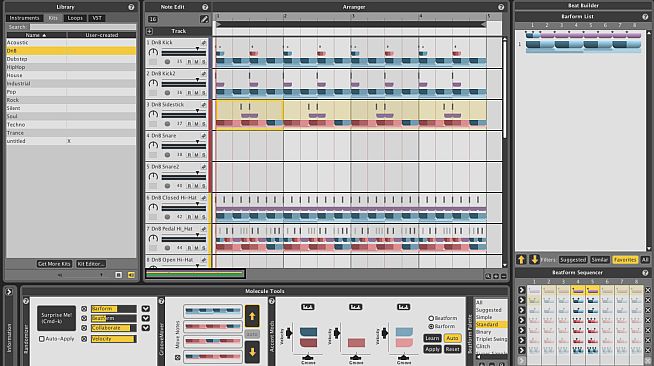Open the Randomizer help icon

(26, 301)
